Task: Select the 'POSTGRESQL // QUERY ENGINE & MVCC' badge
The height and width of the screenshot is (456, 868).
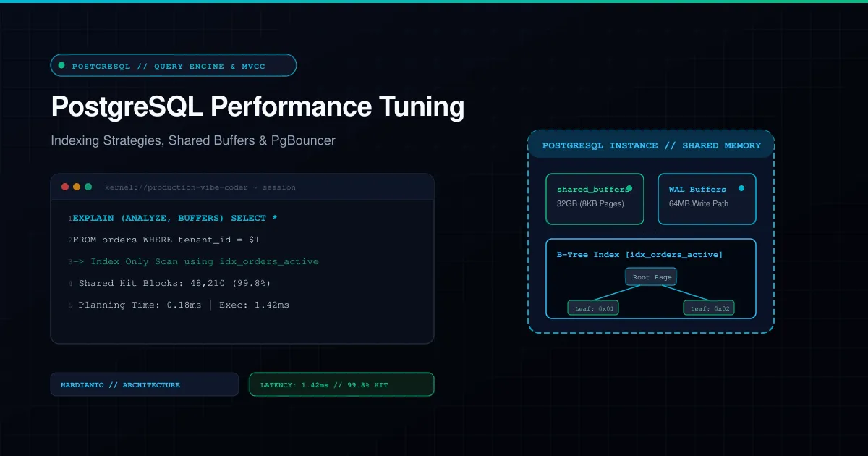Action: click(x=174, y=65)
